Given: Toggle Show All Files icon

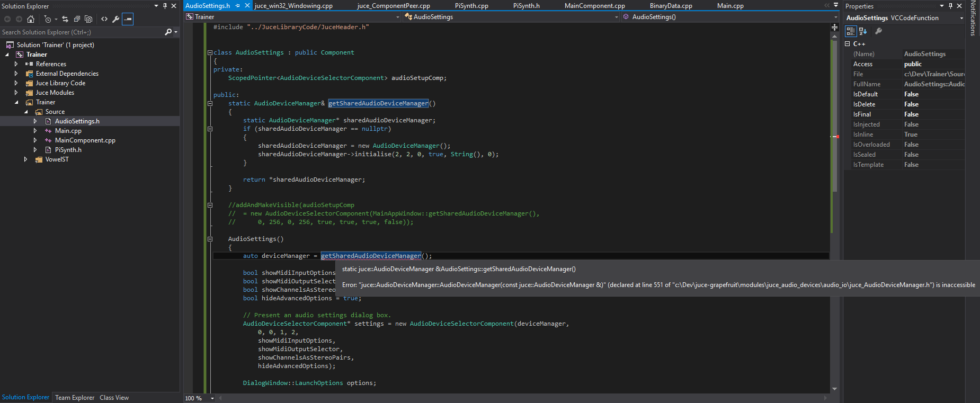Looking at the screenshot, I should point(88,19).
